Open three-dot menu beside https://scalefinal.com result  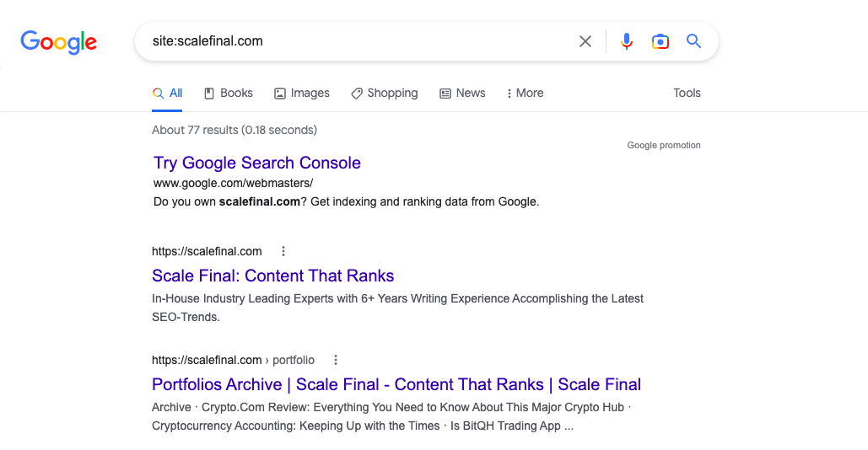click(x=283, y=251)
